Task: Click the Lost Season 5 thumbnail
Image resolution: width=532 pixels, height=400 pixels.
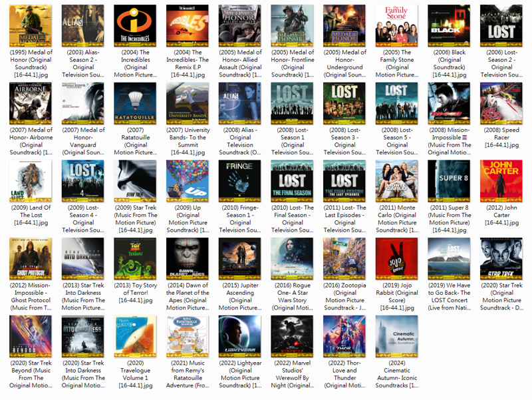Action: (396, 104)
